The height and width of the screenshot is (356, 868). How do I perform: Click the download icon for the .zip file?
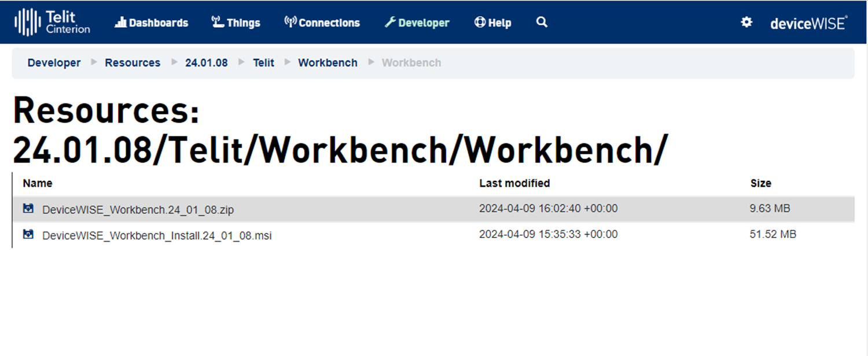coord(28,209)
